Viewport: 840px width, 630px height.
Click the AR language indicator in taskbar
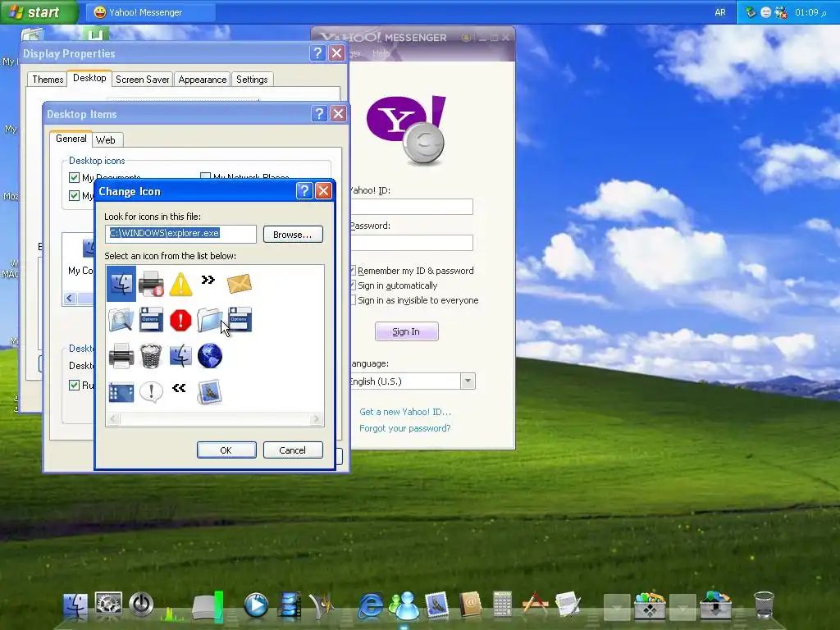tap(720, 11)
